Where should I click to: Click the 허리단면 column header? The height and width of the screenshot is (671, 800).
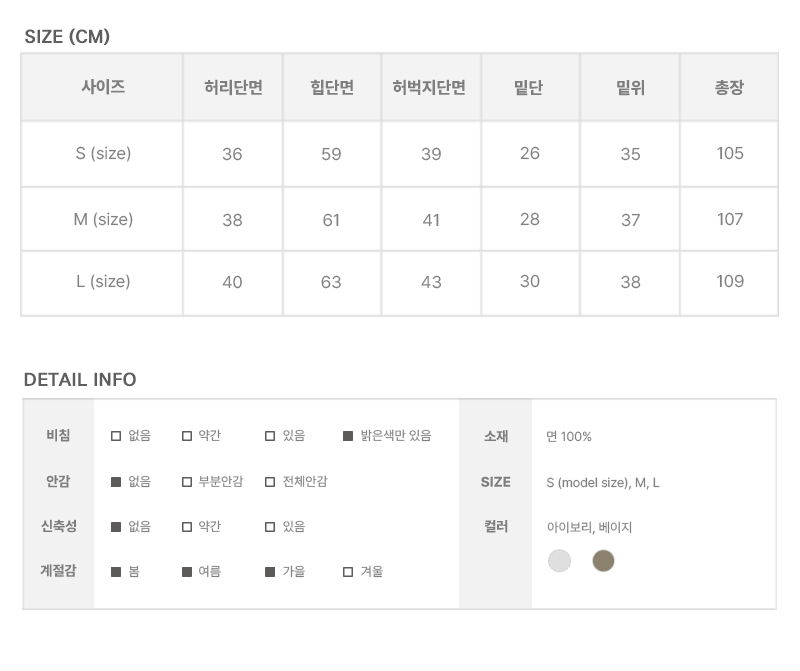[x=233, y=88]
